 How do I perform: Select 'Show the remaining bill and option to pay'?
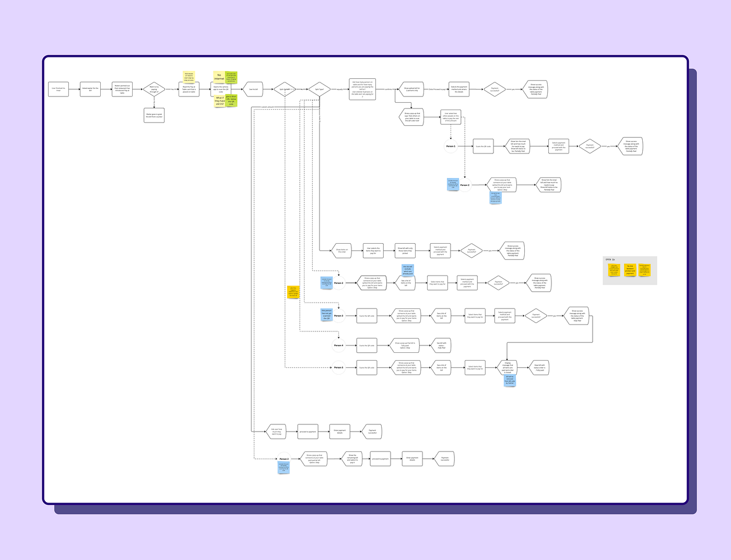pos(352,459)
